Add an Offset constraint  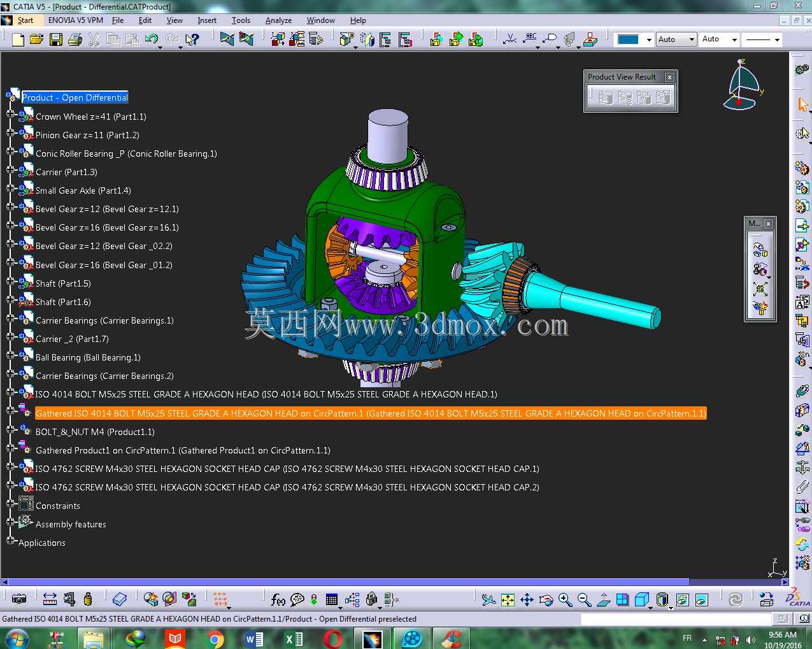pyautogui.click(x=802, y=429)
